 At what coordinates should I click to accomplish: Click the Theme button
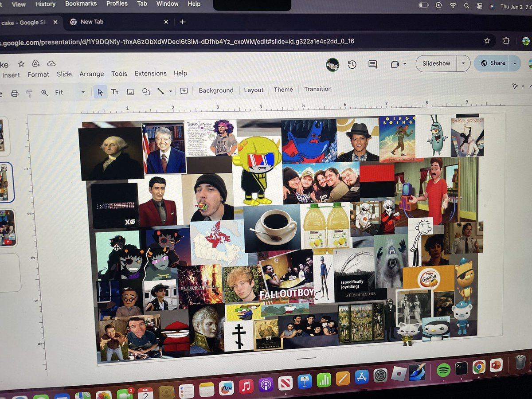click(x=283, y=90)
